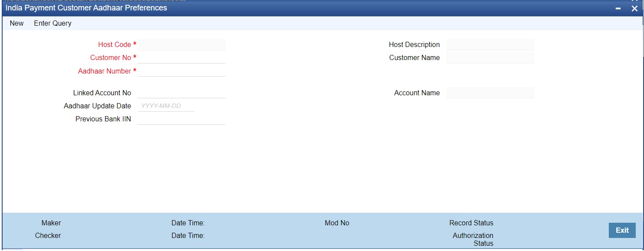The image size is (644, 251).
Task: Click the window title text
Action: click(x=86, y=8)
